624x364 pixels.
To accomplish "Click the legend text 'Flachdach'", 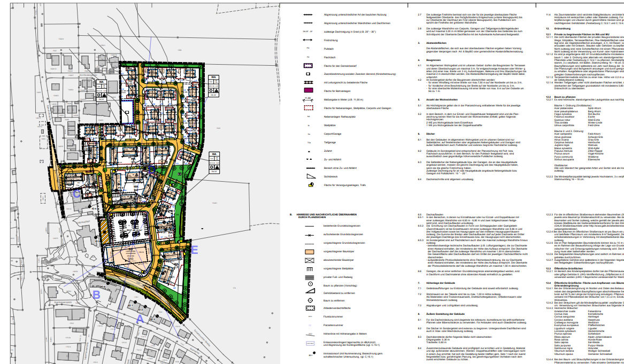I will coord(329,57).
